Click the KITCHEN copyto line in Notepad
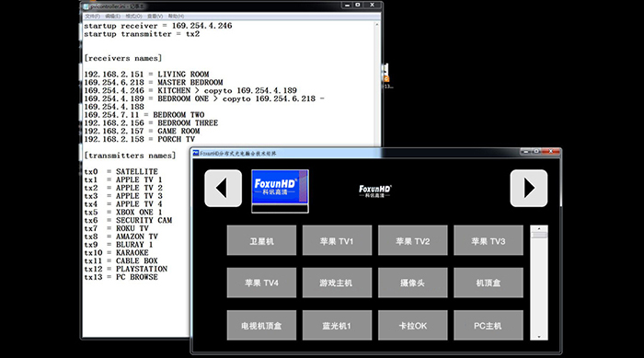This screenshot has width=644, height=358. tap(190, 91)
